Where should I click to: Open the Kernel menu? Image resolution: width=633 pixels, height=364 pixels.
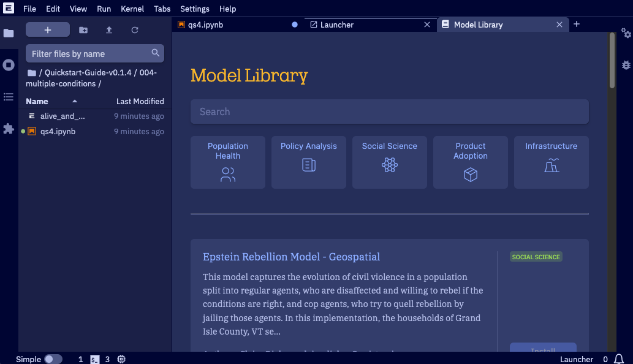point(132,9)
